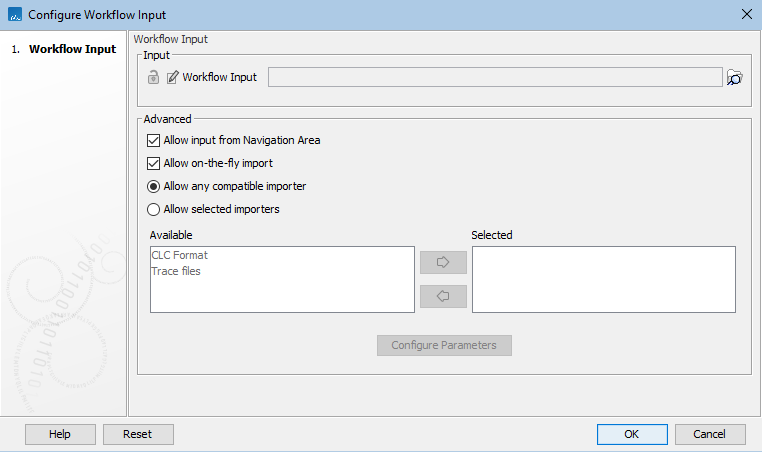Screen dimensions: 762x453
Task: Select Workflow Input step in left panel
Action: pyautogui.click(x=72, y=49)
